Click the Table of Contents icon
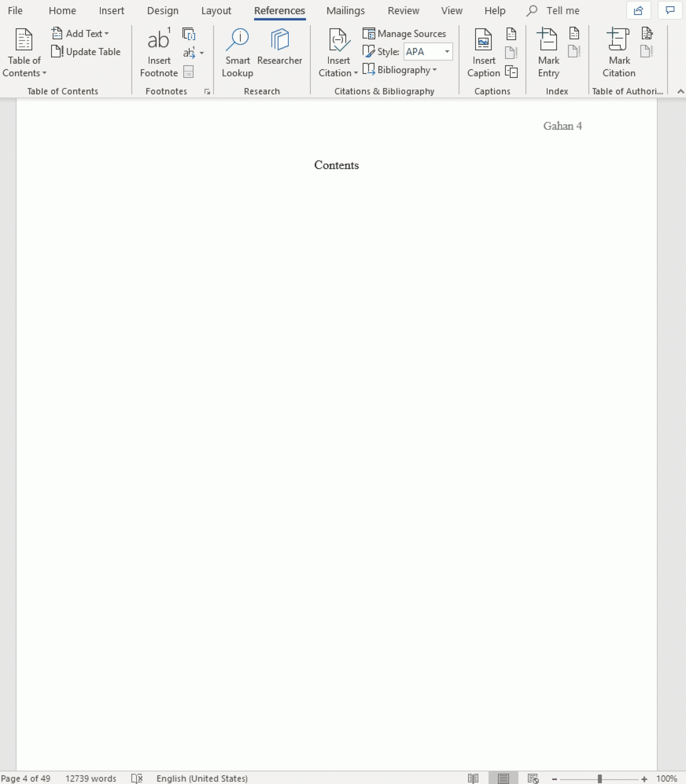This screenshot has width=686, height=784. click(25, 50)
